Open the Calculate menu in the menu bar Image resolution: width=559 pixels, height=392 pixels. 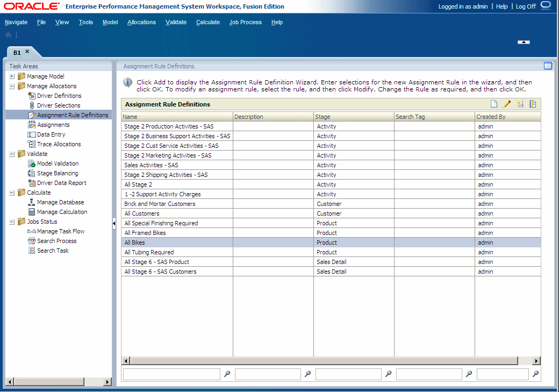pos(208,22)
